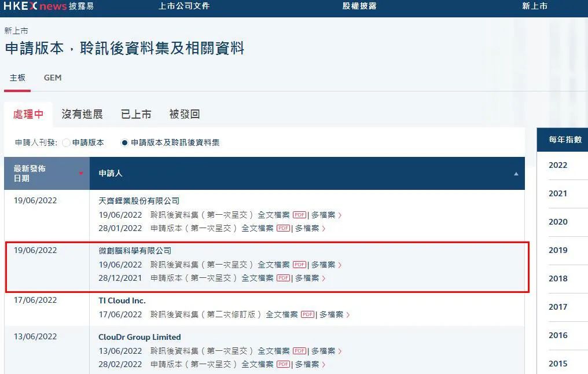View the 2018 yearly index
The height and width of the screenshot is (374, 588).
coord(557,278)
